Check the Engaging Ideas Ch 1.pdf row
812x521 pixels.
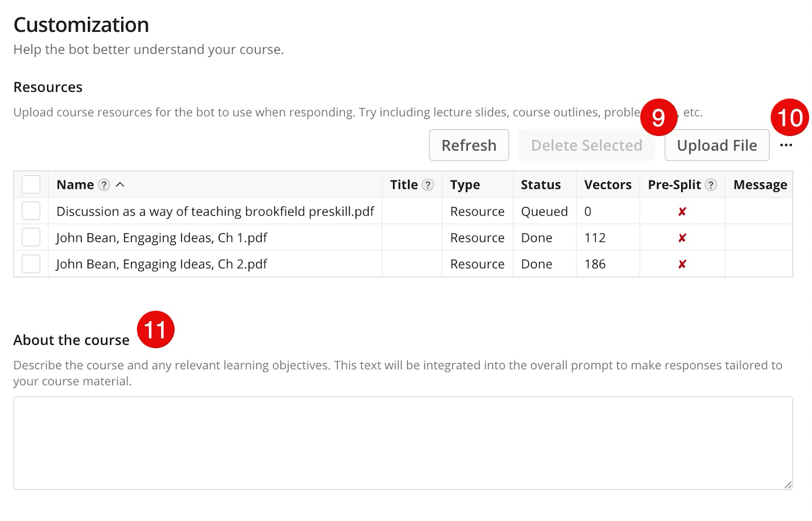(31, 237)
